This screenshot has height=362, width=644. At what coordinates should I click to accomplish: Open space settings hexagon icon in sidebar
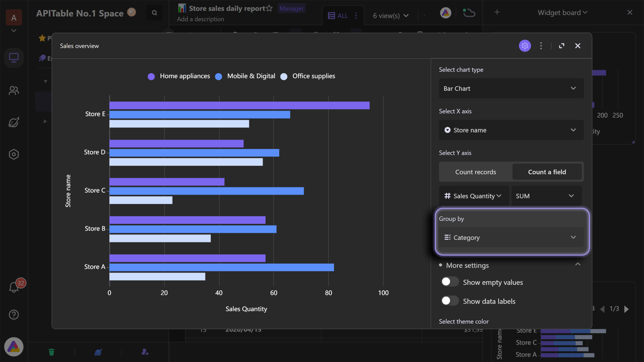point(14,154)
